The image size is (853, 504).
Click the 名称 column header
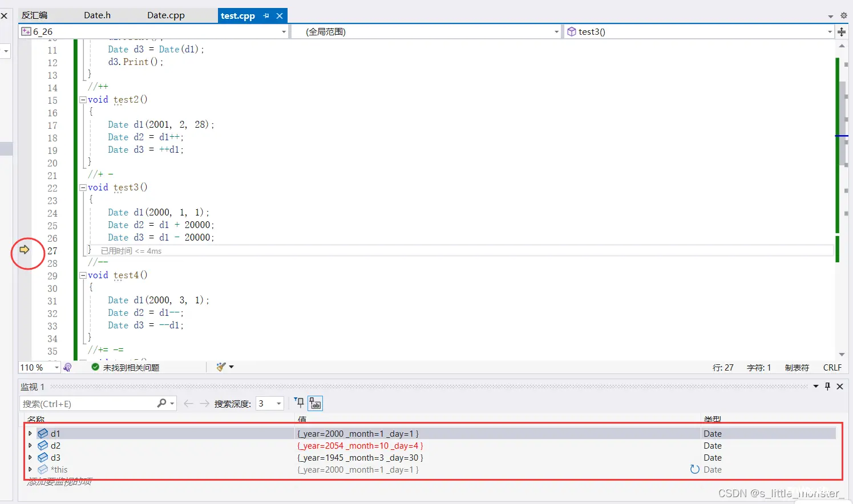pos(36,420)
